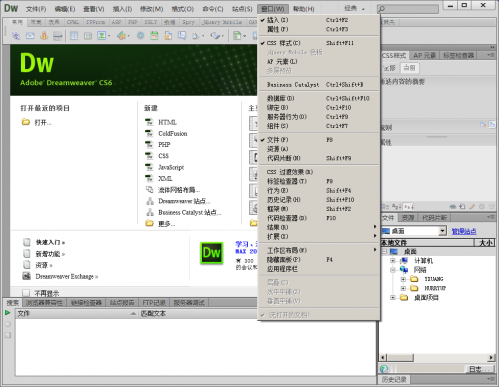
Task: Select 属性(P) in Window menu
Action: 318,29
